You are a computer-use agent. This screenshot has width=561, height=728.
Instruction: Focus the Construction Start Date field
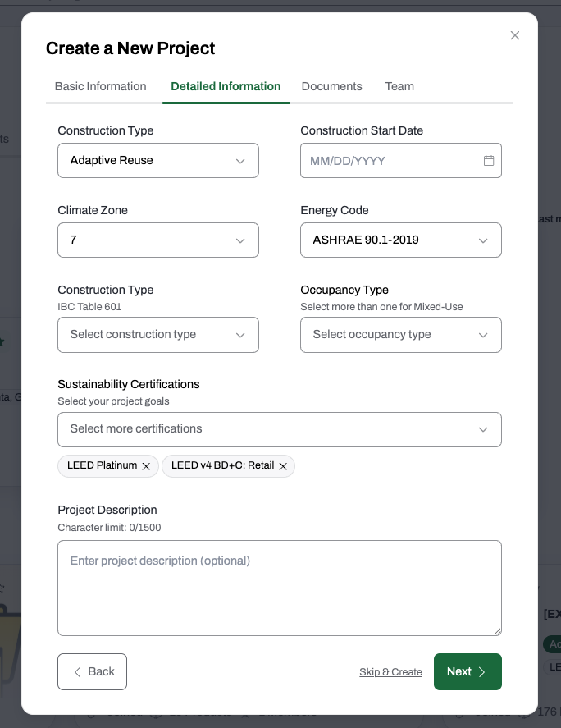pos(401,161)
